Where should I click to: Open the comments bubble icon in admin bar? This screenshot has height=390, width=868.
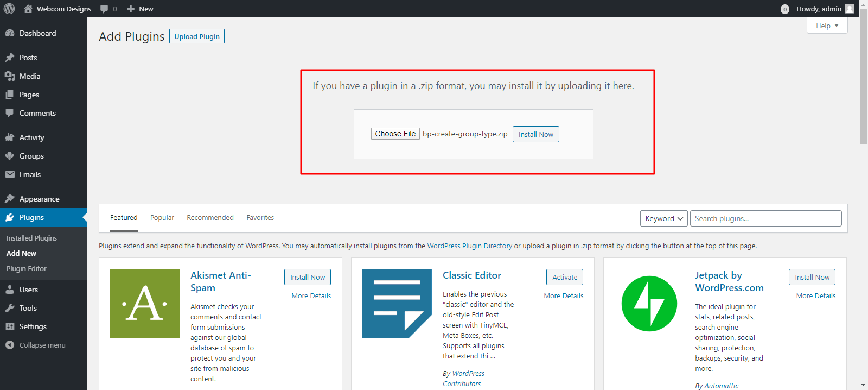tap(104, 9)
